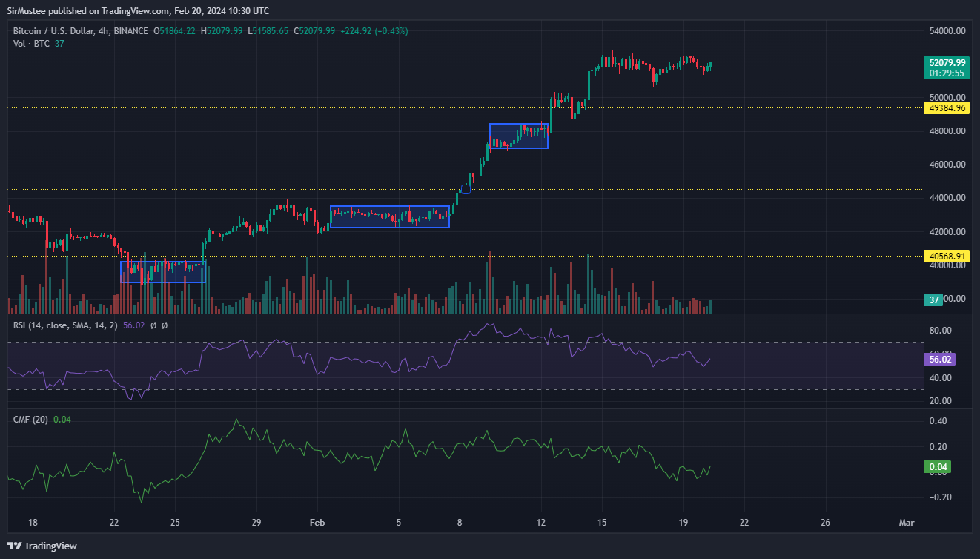
Task: Click the yellow 49384.96 price level label
Action: click(945, 108)
